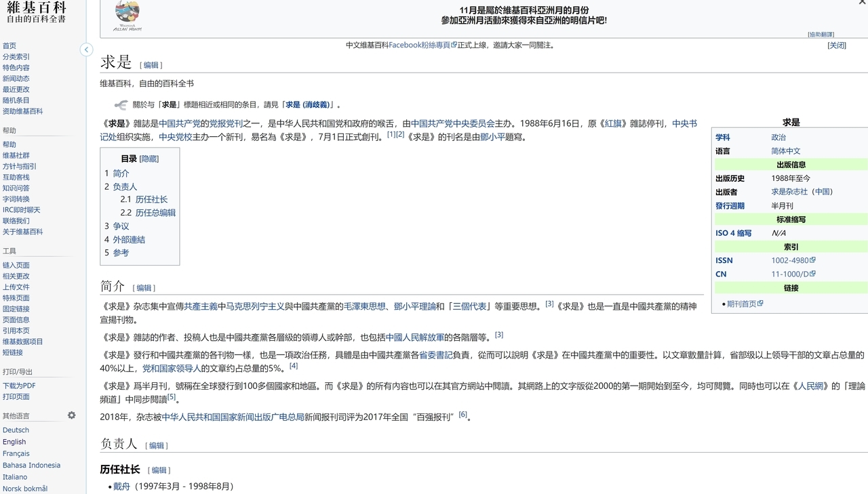Screen dimensions: 868x494
Task: Open 页面信息 under tools
Action: (x=16, y=319)
